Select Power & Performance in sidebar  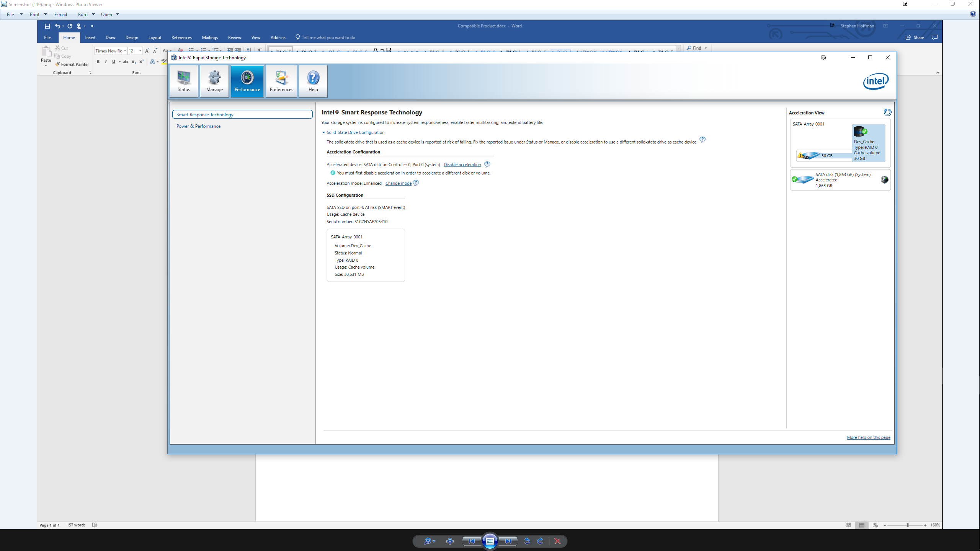click(x=198, y=126)
